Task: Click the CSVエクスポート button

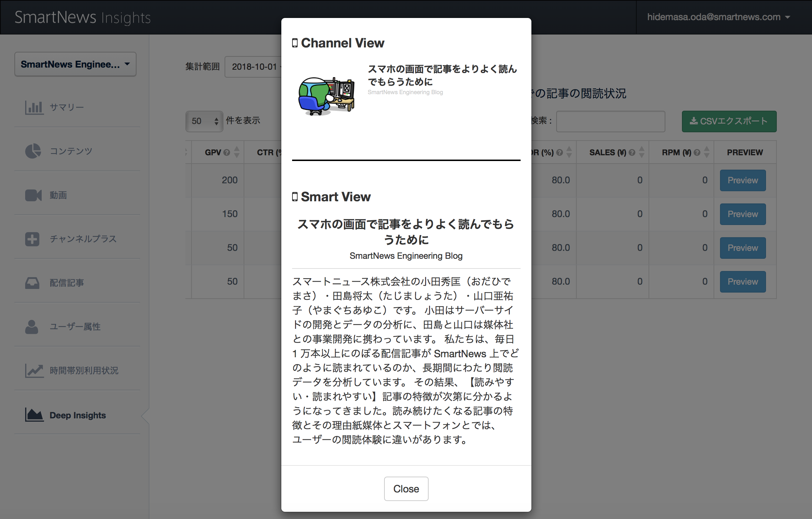Action: coord(729,121)
